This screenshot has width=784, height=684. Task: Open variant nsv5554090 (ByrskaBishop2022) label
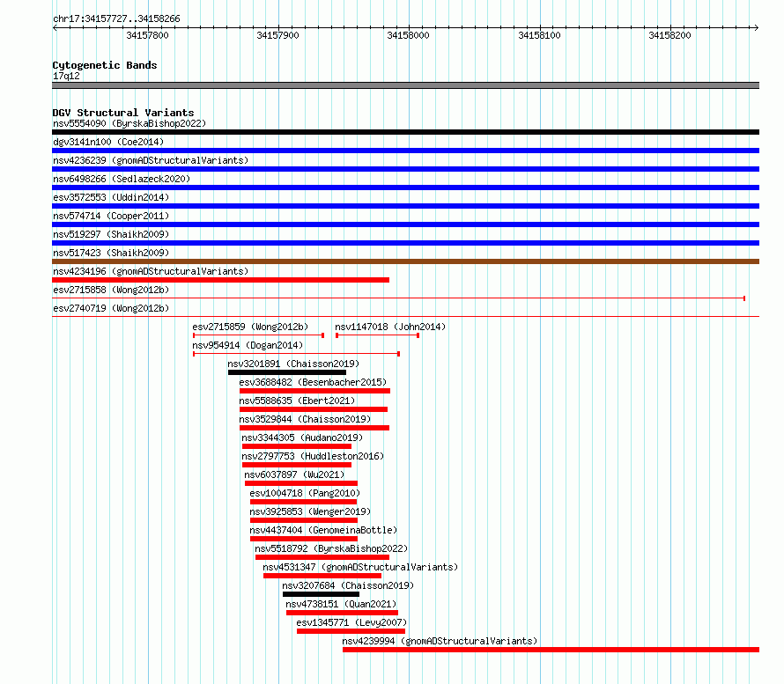click(x=129, y=123)
